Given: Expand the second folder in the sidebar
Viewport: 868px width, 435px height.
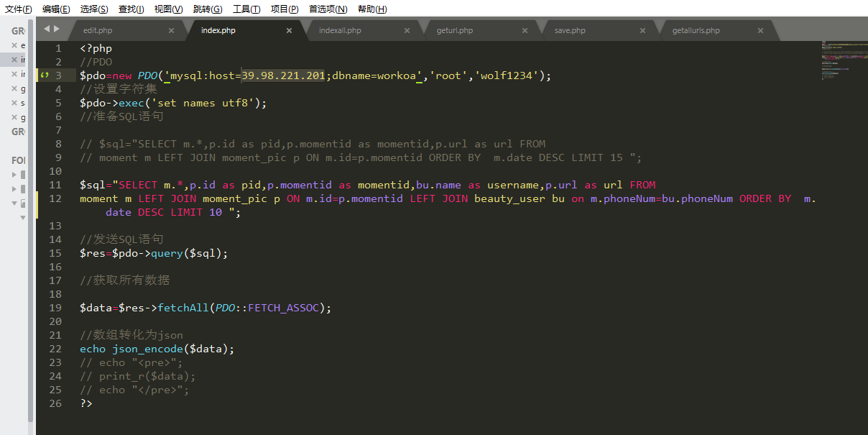Looking at the screenshot, I should click(14, 189).
